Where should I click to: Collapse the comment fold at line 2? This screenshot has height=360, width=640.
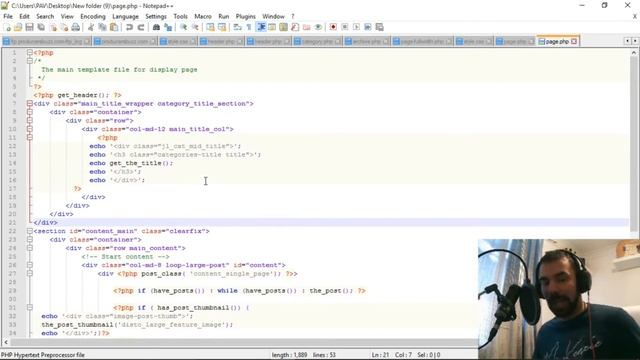point(29,61)
